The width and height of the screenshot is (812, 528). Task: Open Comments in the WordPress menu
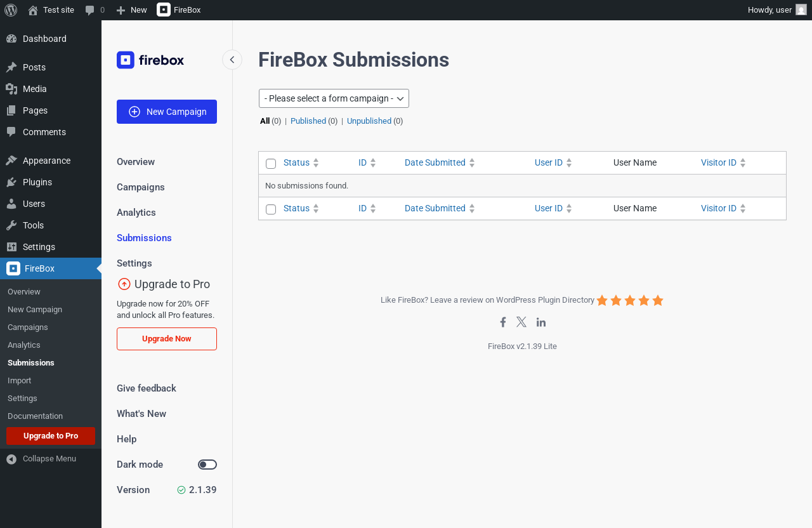pos(51,132)
